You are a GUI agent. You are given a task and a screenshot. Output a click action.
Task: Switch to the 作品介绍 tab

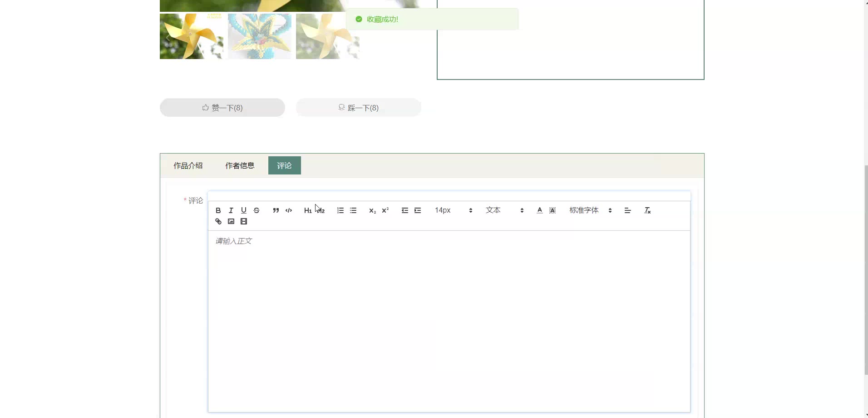pos(188,165)
